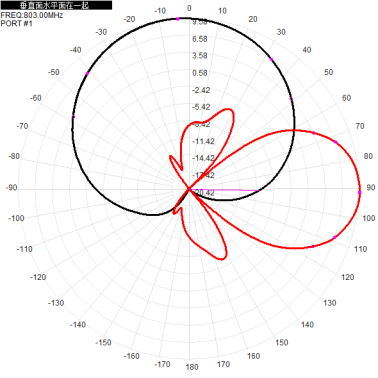The width and height of the screenshot is (378, 378).
Task: Click the -160 angle label
Action: tap(131, 356)
